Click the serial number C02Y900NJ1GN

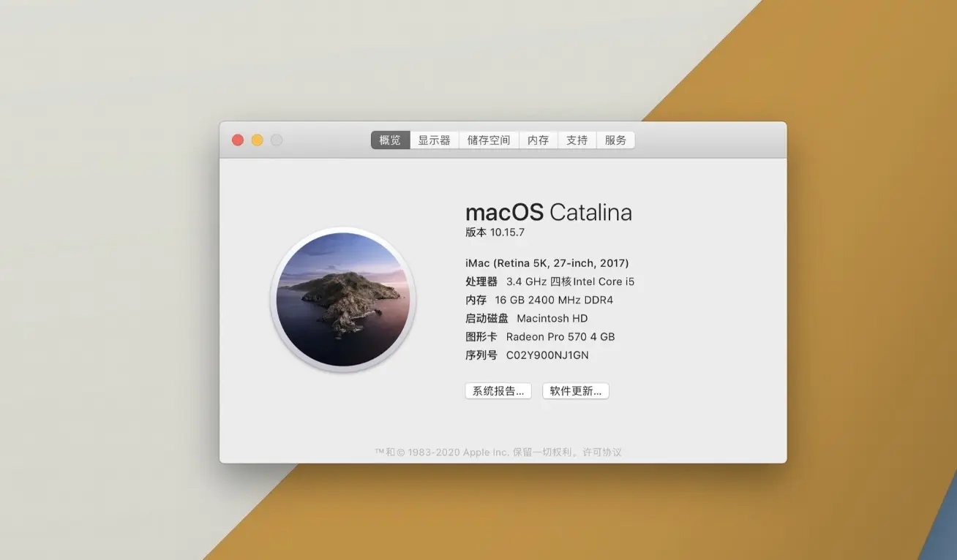(x=547, y=355)
